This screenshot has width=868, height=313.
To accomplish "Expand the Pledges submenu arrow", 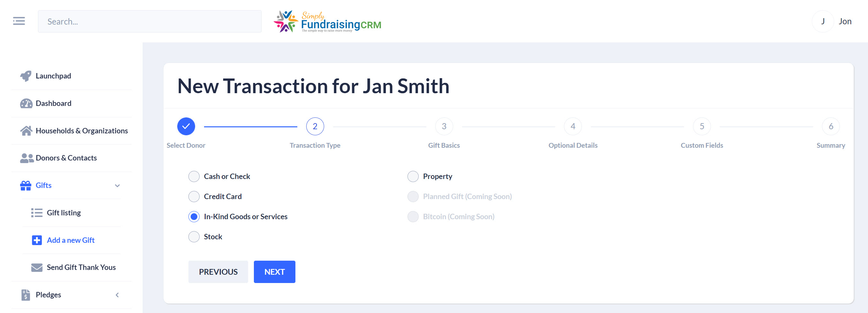I will (x=117, y=295).
